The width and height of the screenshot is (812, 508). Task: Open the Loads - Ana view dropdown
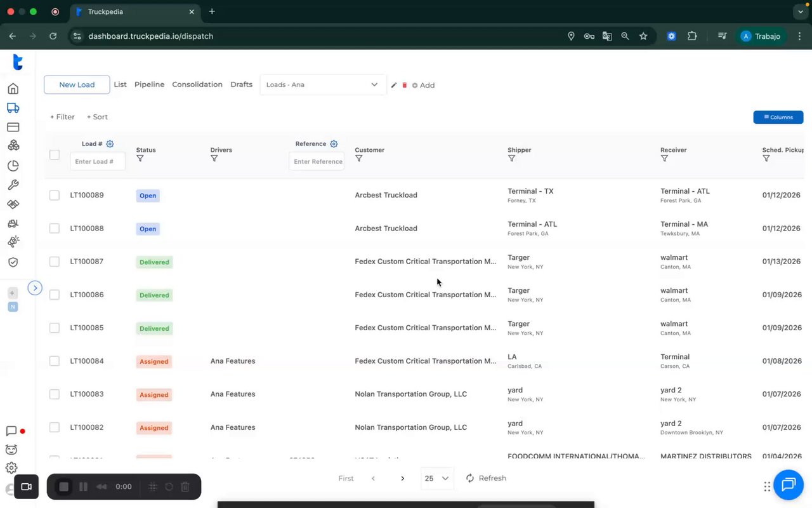[x=323, y=85]
